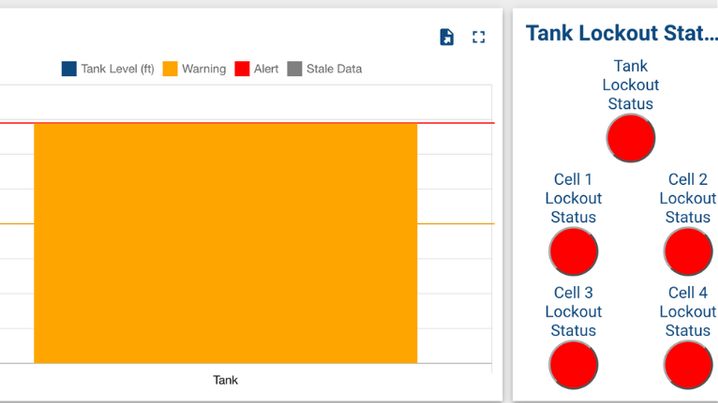The width and height of the screenshot is (718, 403).
Task: Toggle the orange Warning legend swatch
Action: tap(170, 69)
